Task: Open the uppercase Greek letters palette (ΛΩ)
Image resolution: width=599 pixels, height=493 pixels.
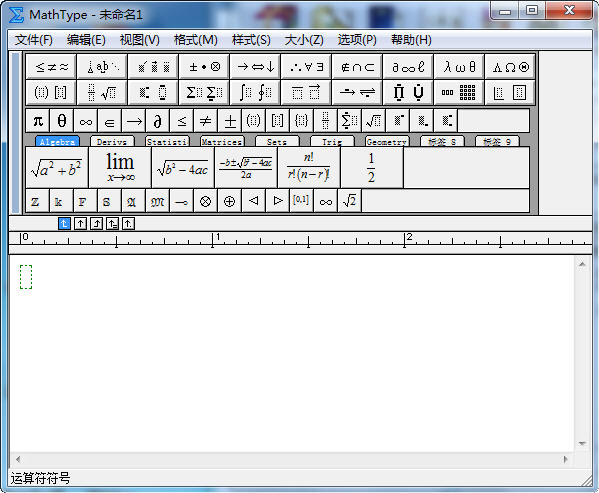Action: (510, 67)
